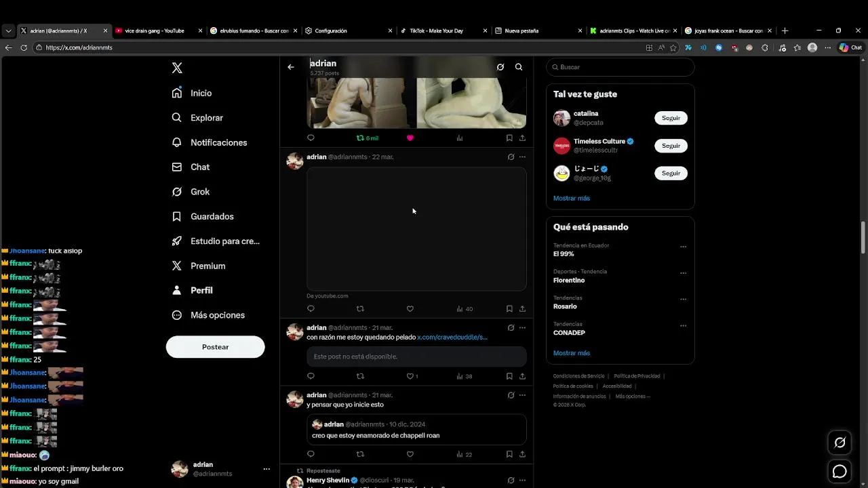Click the Postear button
The height and width of the screenshot is (488, 868).
pos(215,347)
